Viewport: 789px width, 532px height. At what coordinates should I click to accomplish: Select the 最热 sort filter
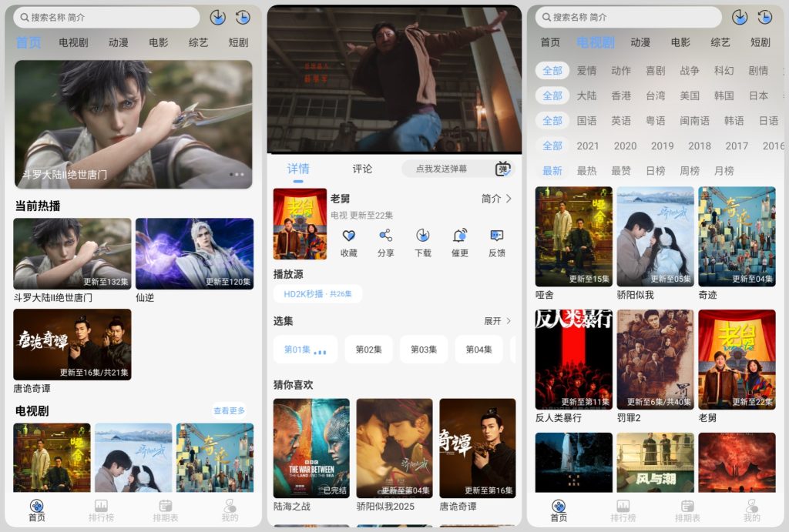click(586, 171)
